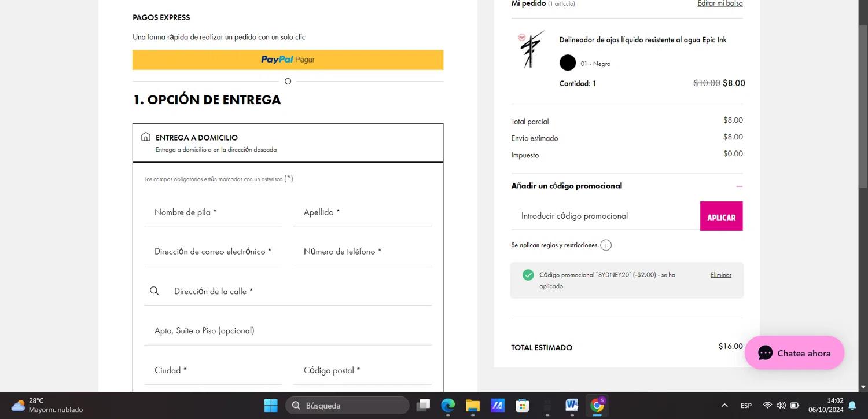Click the house icon for Entrega a Domicilio
Screen dimensions: 868x419
[146, 137]
